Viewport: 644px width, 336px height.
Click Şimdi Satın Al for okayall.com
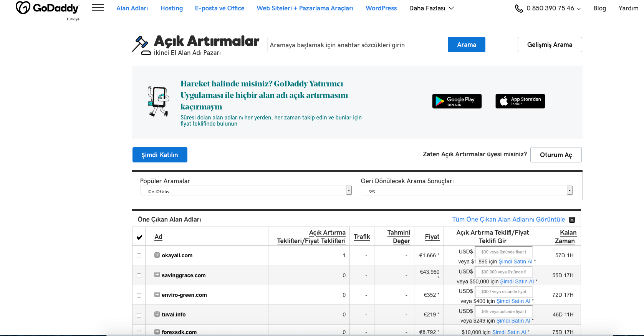click(515, 262)
